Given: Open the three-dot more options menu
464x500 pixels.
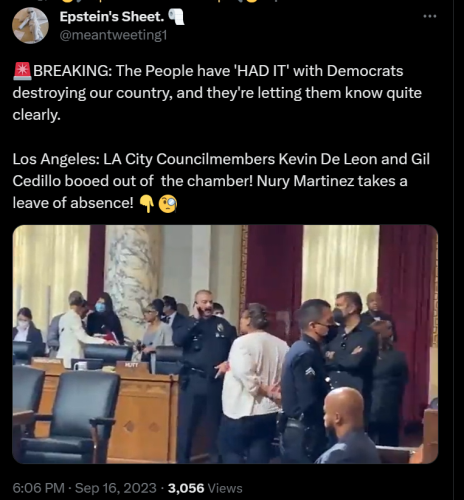Looking at the screenshot, I should tap(430, 16).
